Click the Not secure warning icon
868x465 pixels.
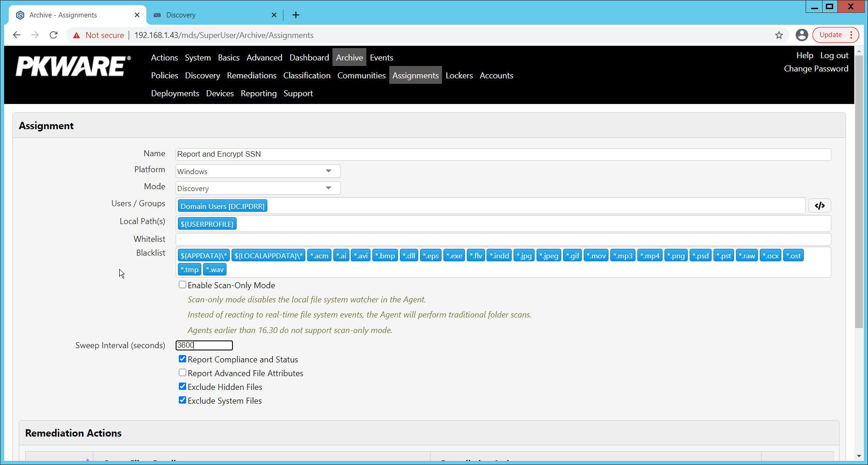pyautogui.click(x=76, y=35)
